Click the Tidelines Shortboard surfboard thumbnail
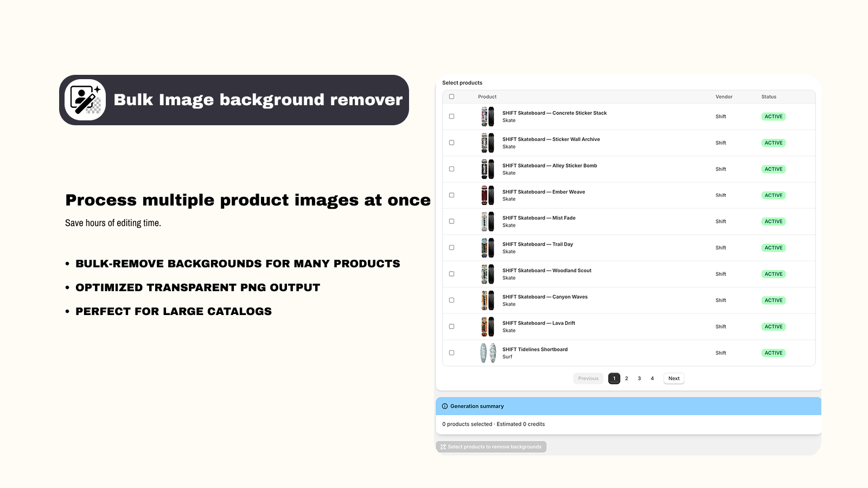868x488 pixels. (x=487, y=352)
